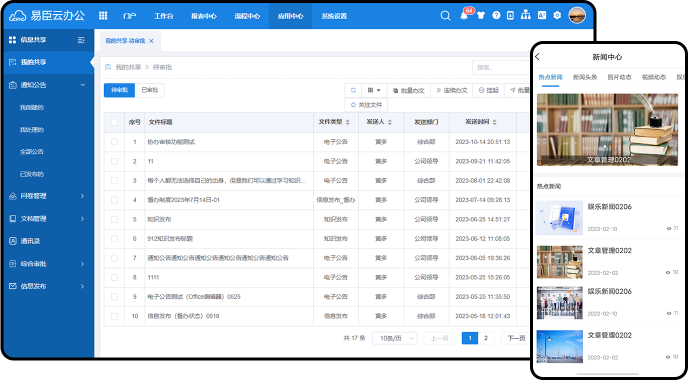
Task: Open notifications bell with 64 badge
Action: click(x=464, y=16)
